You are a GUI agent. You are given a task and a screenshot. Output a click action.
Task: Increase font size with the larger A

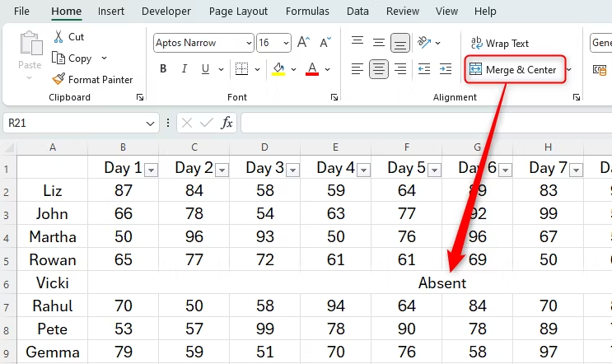(303, 42)
